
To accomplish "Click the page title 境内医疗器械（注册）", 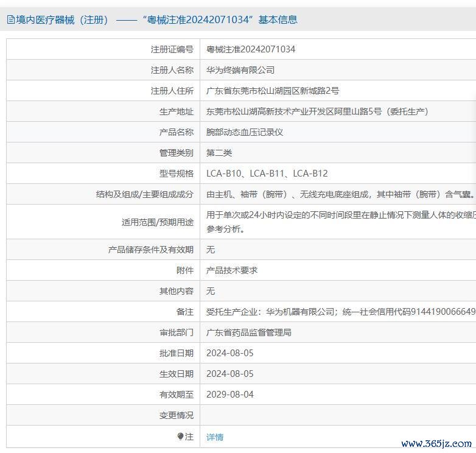I will click(x=62, y=19).
